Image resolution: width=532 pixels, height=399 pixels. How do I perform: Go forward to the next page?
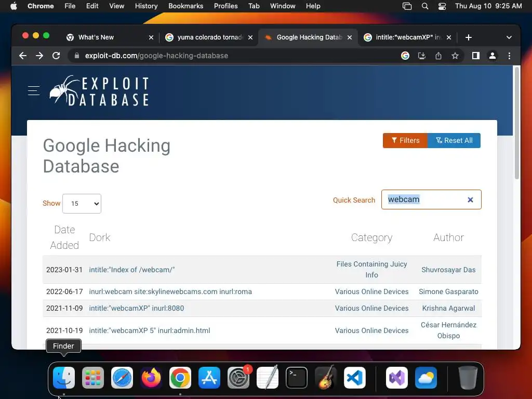click(39, 56)
